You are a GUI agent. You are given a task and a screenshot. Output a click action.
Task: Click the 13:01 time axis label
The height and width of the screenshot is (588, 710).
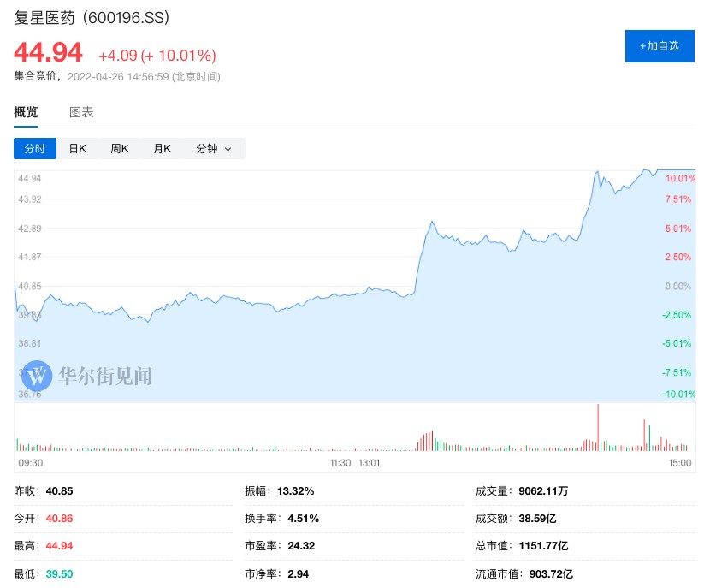(370, 463)
